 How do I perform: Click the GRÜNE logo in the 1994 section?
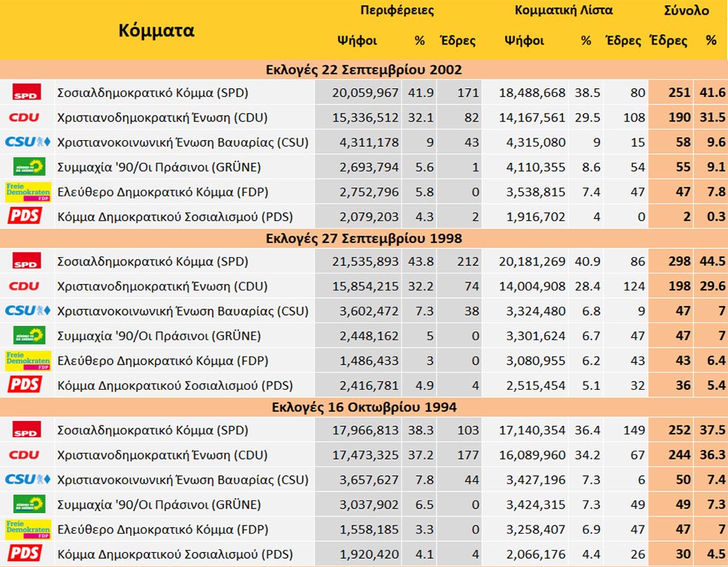pyautogui.click(x=29, y=504)
